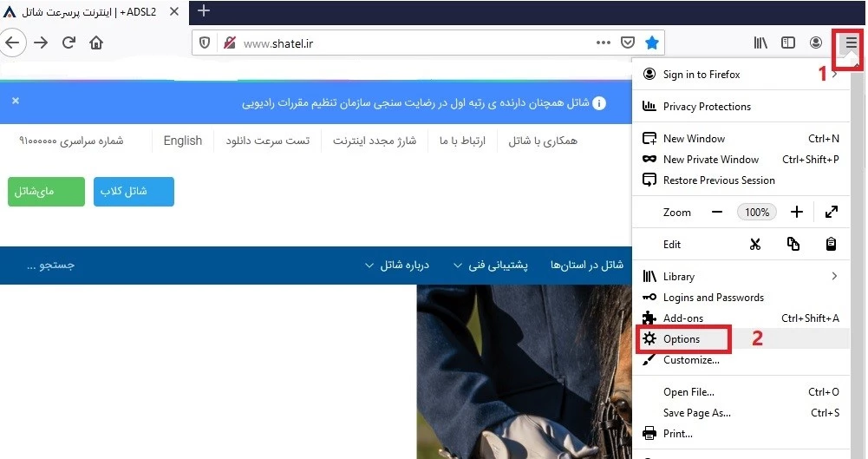Select Customize... menu entry
868x459 pixels.
coord(741,360)
